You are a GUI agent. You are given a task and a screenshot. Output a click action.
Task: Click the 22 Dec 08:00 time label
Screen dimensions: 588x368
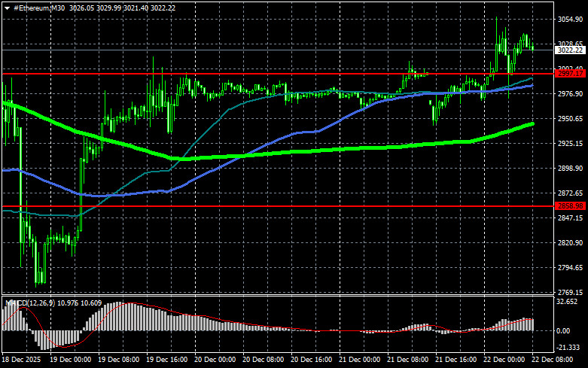(x=552, y=360)
